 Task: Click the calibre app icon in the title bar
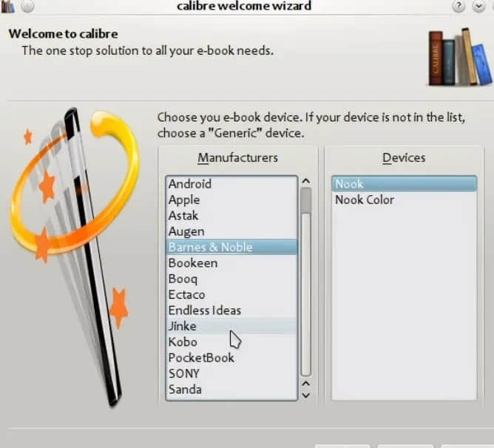coord(7,7)
